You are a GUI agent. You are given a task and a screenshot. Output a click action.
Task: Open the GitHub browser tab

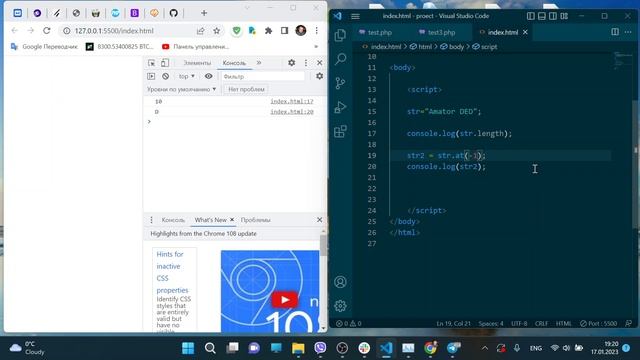pyautogui.click(x=173, y=13)
